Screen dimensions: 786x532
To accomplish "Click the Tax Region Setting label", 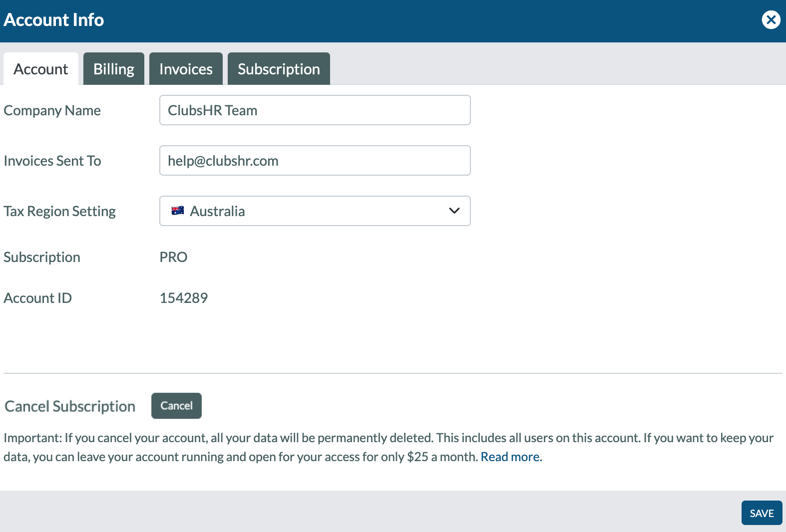I will tap(60, 211).
